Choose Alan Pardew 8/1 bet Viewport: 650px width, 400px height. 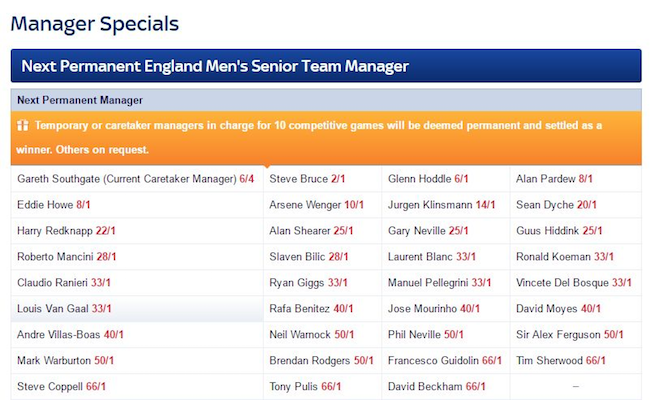pos(576,179)
